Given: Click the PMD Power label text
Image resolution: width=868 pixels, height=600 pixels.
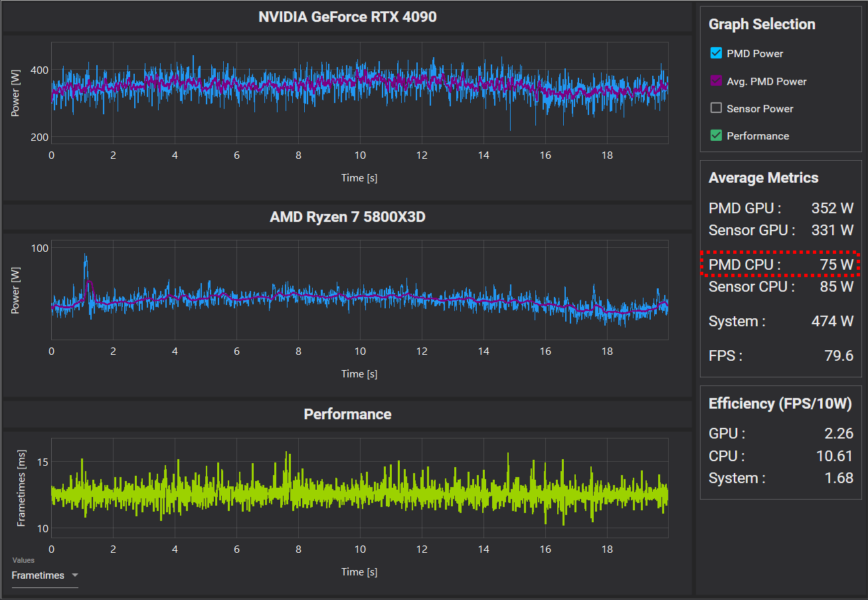Looking at the screenshot, I should 755,54.
